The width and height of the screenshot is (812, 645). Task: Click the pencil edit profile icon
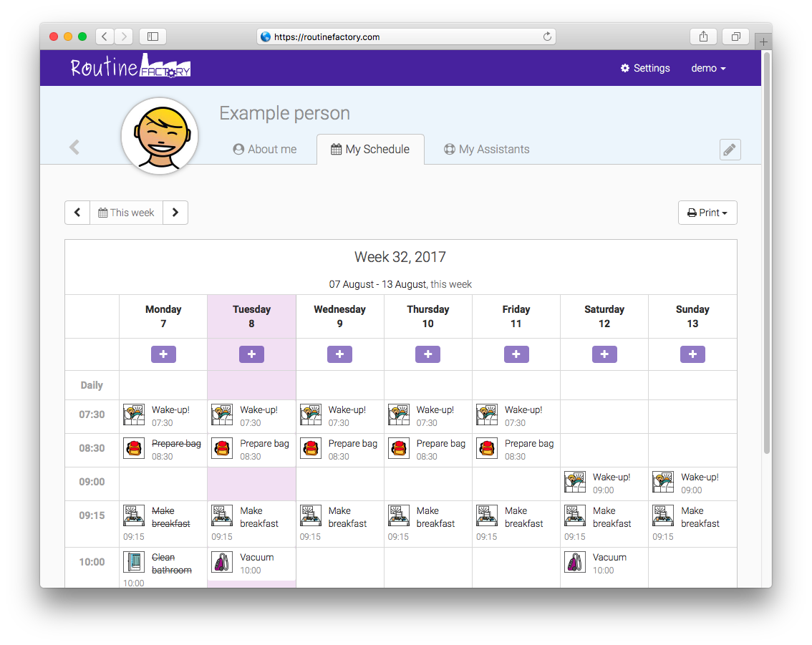[730, 150]
